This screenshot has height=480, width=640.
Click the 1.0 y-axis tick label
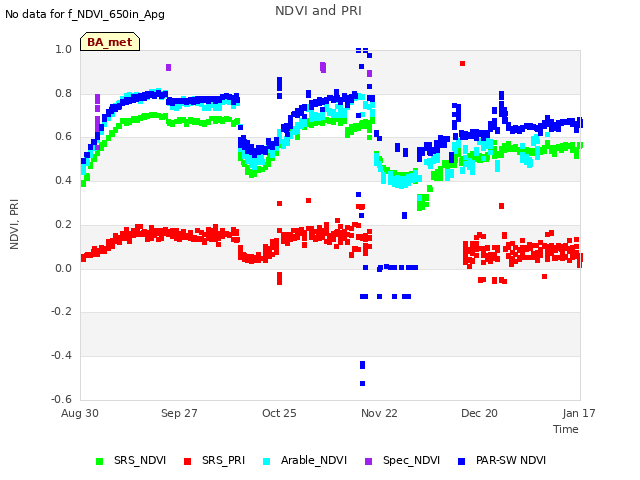(x=63, y=49)
